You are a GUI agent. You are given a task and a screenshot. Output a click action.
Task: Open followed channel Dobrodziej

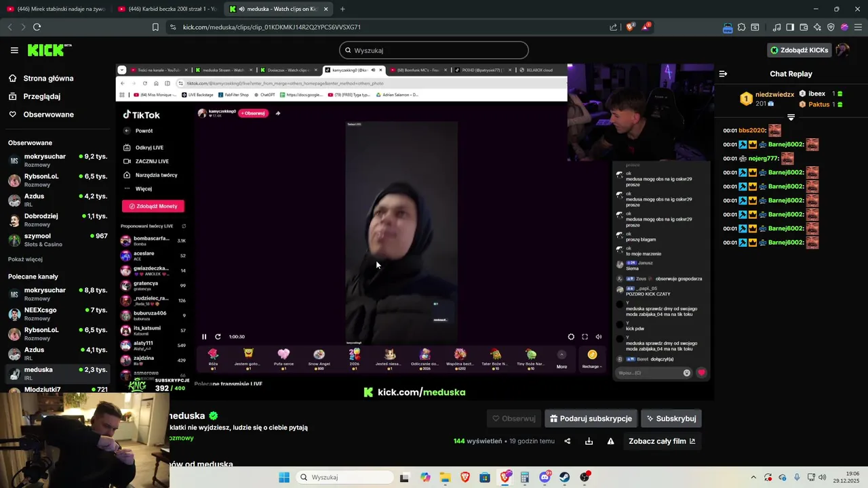pos(57,220)
